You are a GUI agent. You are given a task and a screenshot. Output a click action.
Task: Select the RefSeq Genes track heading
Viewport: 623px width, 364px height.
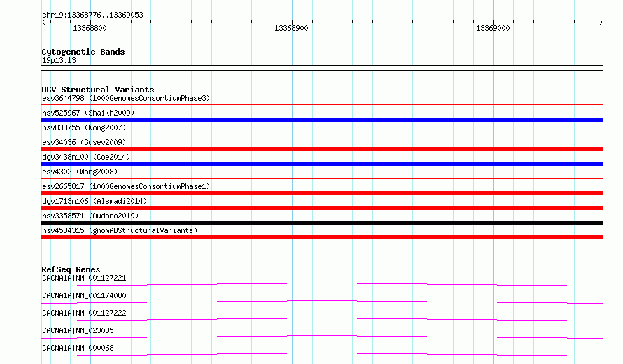pos(71,269)
